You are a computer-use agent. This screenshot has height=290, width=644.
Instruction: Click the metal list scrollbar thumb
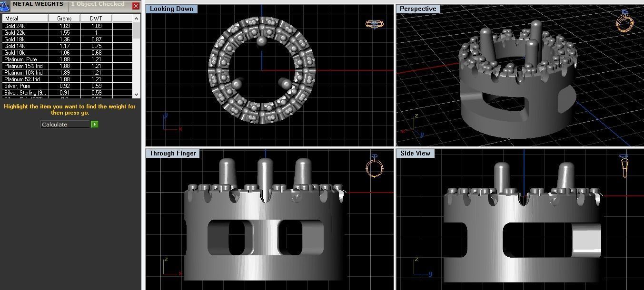[x=137, y=30]
